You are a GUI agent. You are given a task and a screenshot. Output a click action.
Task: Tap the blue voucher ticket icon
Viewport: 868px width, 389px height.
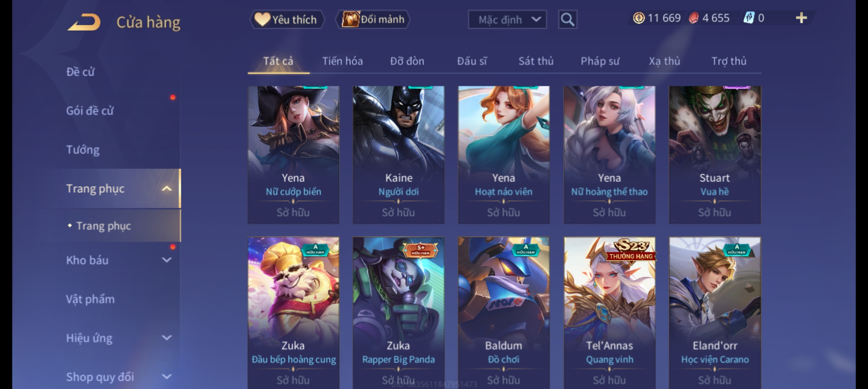749,18
